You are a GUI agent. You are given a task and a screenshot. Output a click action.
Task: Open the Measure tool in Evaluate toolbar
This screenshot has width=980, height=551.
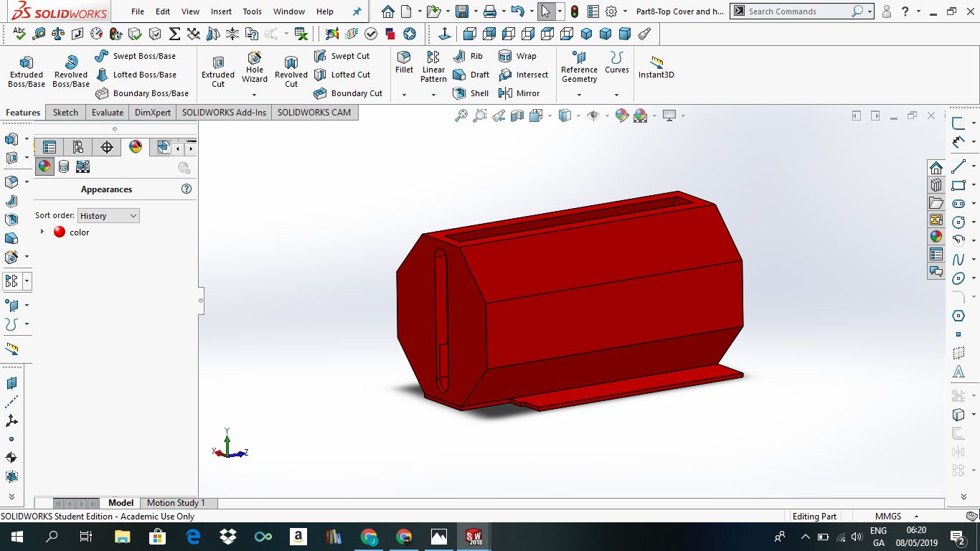pyautogui.click(x=39, y=34)
